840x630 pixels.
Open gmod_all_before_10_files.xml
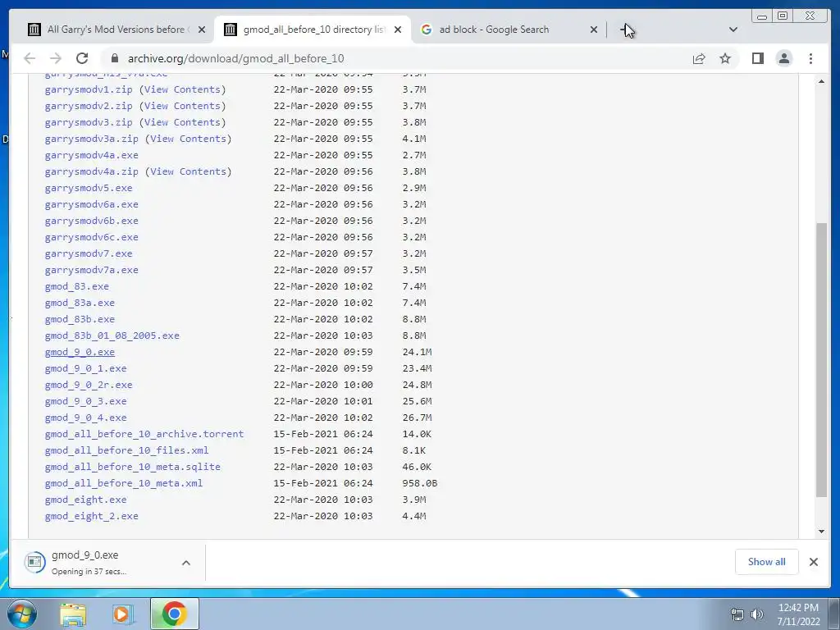pos(127,450)
